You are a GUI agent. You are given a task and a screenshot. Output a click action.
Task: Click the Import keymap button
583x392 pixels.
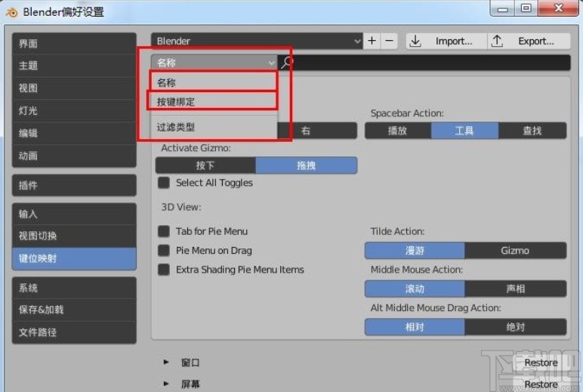click(446, 41)
